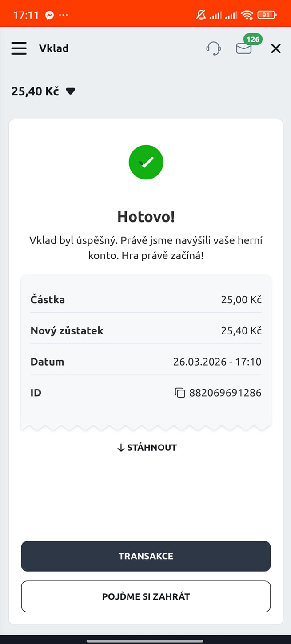Tap the muted bell status icon
This screenshot has height=644, width=291.
point(201,15)
